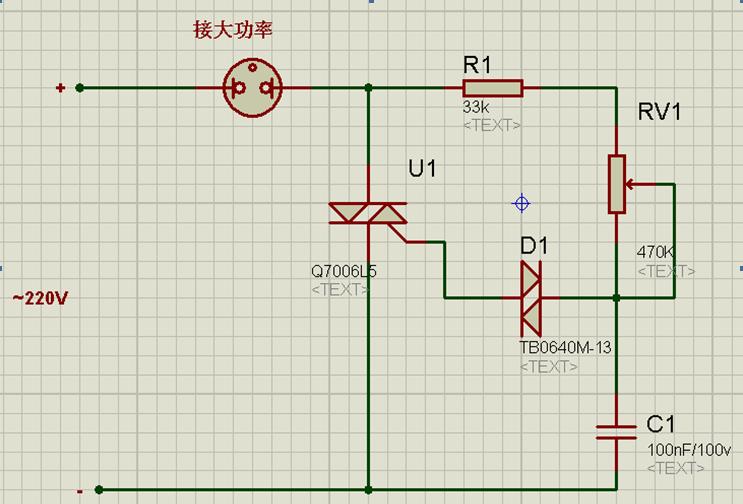Select the U1 reference label
743x504 pixels.
tap(422, 169)
